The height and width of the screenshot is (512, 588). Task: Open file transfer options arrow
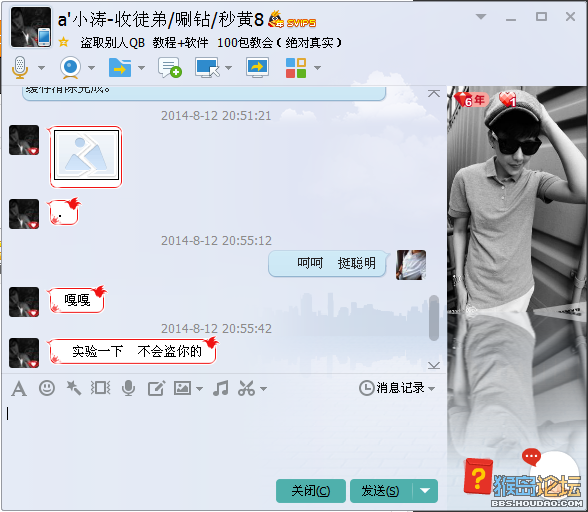141,68
